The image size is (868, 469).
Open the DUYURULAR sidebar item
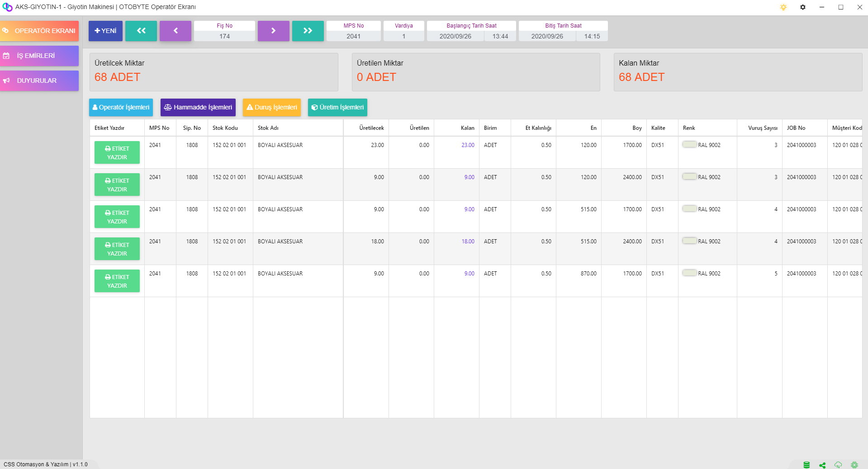[x=39, y=81]
